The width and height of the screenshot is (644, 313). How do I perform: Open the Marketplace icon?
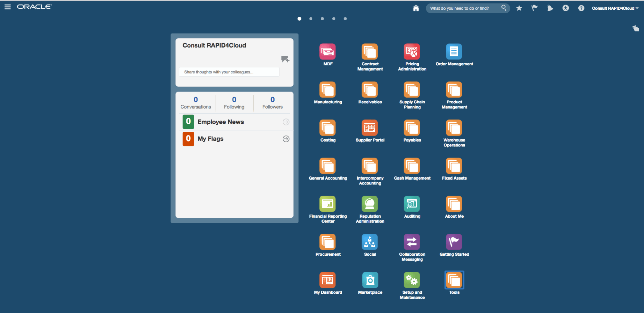370,280
